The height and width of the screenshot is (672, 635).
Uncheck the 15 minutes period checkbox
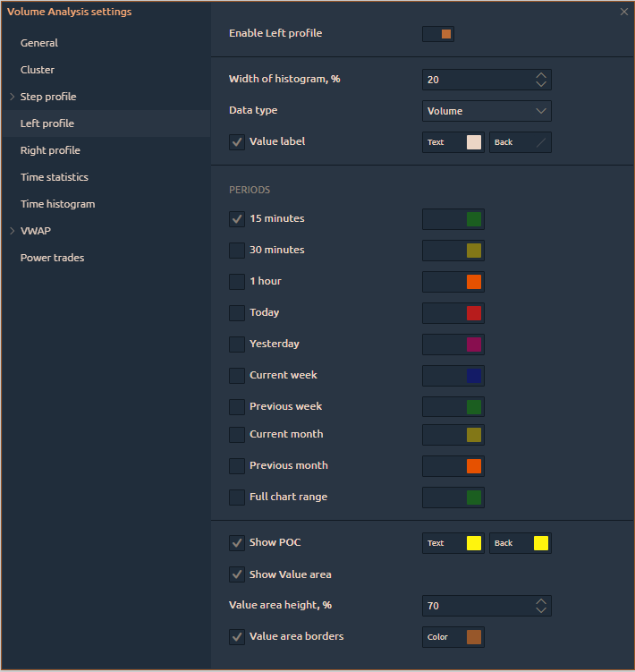(237, 218)
